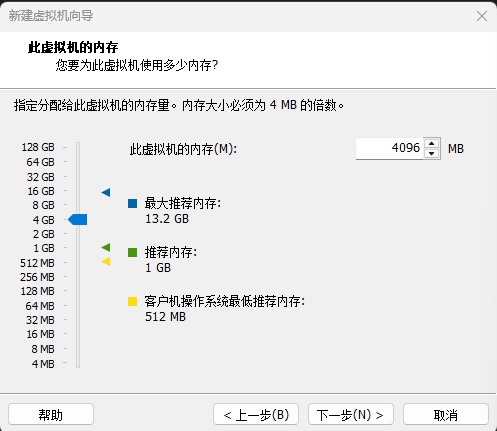Screen dimensions: 497x431
Task: Click the blue memory slider handle
Action: [78, 220]
